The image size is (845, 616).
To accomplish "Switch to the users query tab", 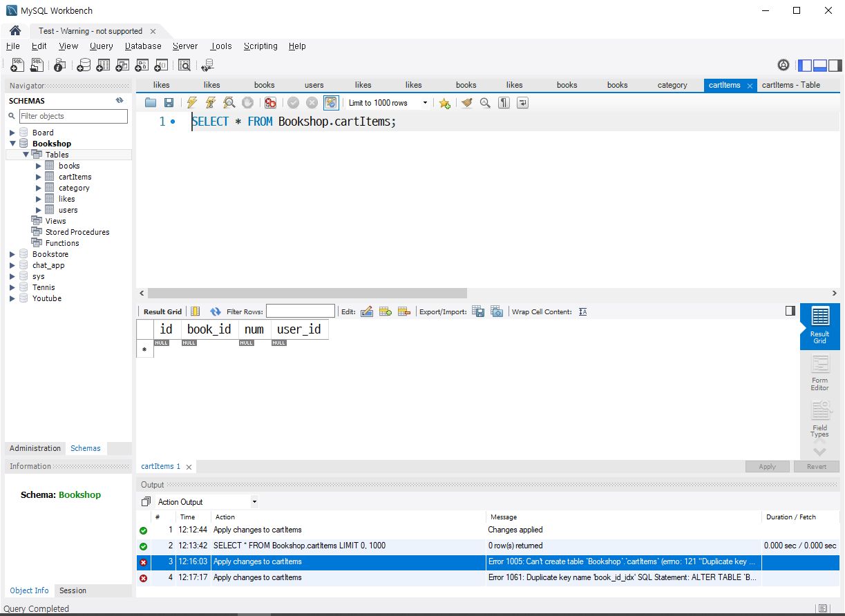I will 314,85.
